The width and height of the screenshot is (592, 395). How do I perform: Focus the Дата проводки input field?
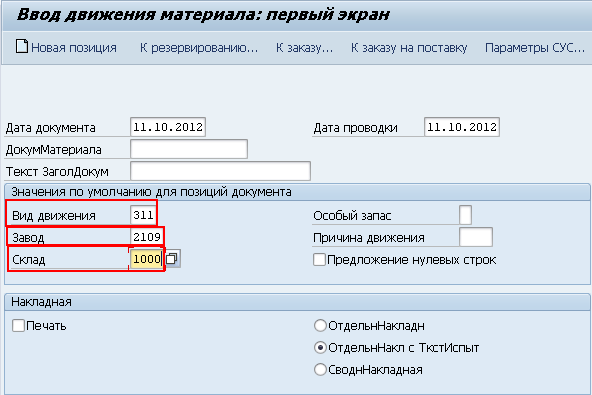tap(462, 127)
